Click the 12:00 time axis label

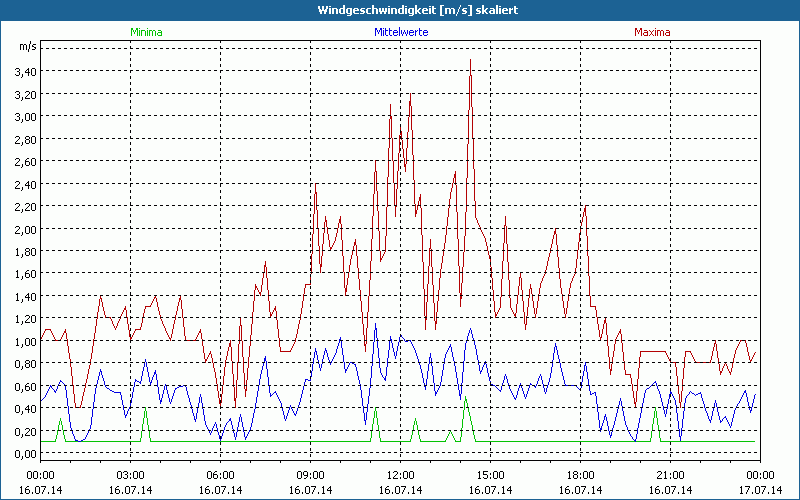click(x=400, y=475)
